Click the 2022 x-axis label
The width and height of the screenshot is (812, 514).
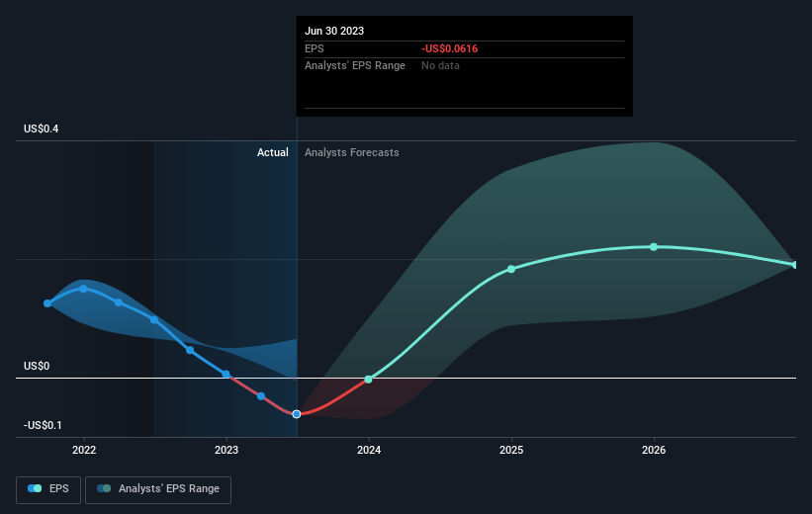pyautogui.click(x=84, y=450)
